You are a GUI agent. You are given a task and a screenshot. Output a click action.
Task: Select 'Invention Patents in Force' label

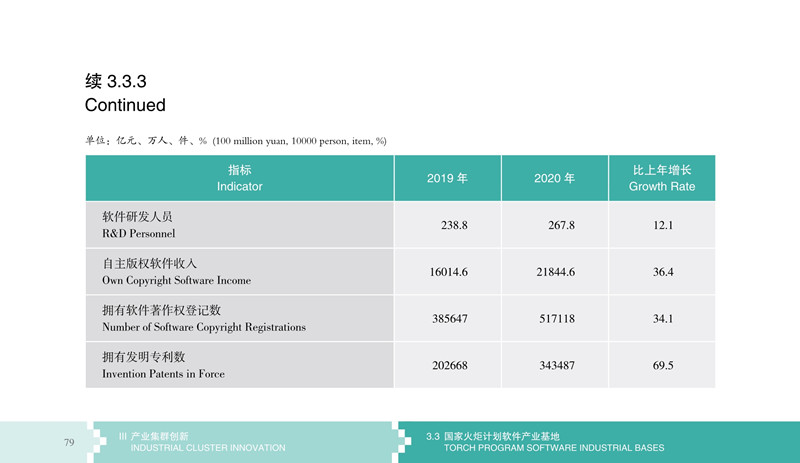(163, 374)
